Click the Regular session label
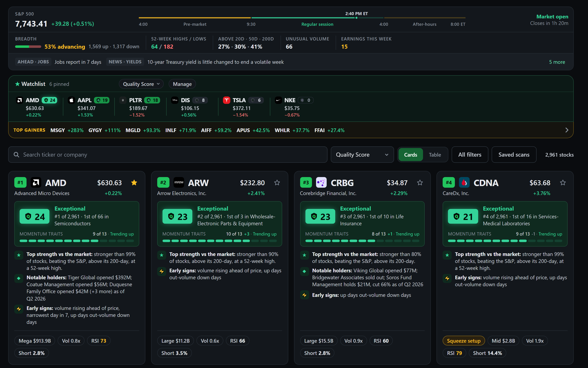Screen dimensions: 588x368 [x=317, y=24]
